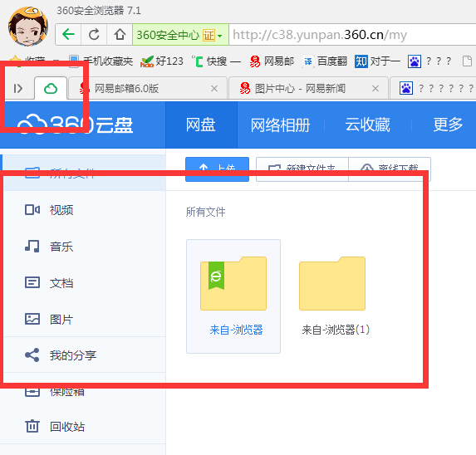Viewport: 476px width, 455px height.
Task: Expand the tab sidebar toggle arrow
Action: coord(18,89)
